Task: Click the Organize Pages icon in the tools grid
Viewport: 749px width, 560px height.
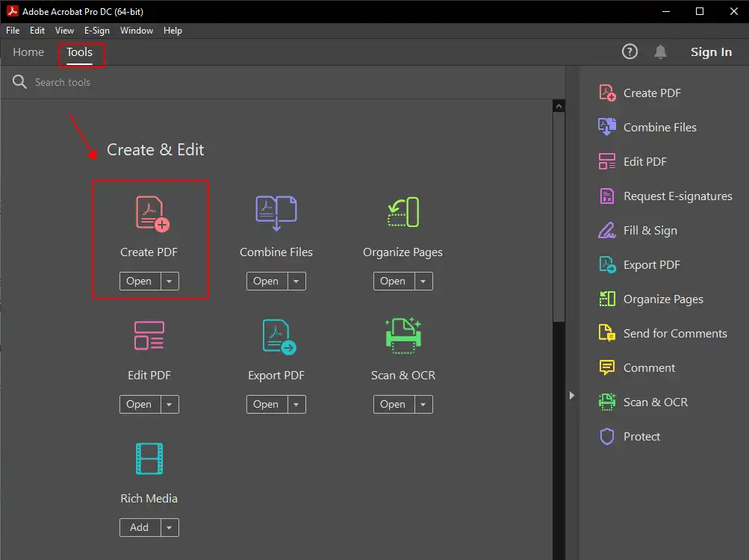Action: pyautogui.click(x=403, y=212)
